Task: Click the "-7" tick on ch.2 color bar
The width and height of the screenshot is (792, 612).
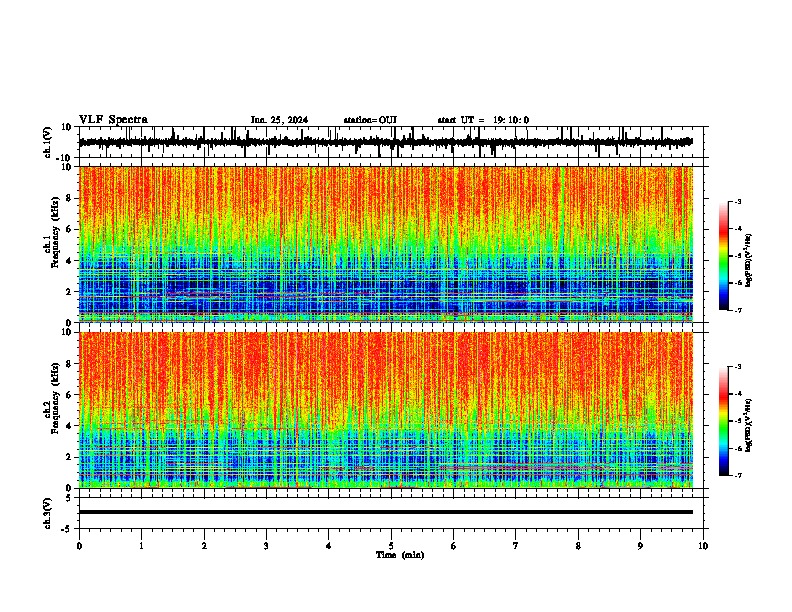Action: (737, 475)
